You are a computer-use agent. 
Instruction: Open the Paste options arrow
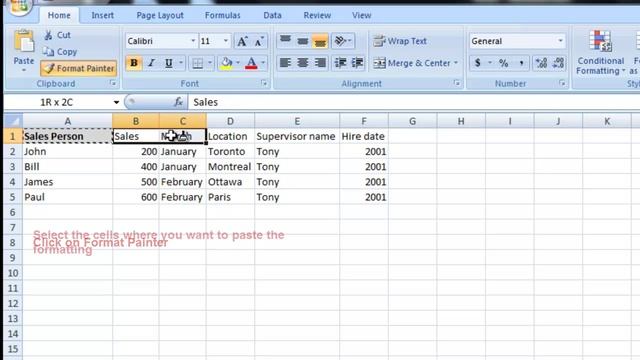point(24,70)
